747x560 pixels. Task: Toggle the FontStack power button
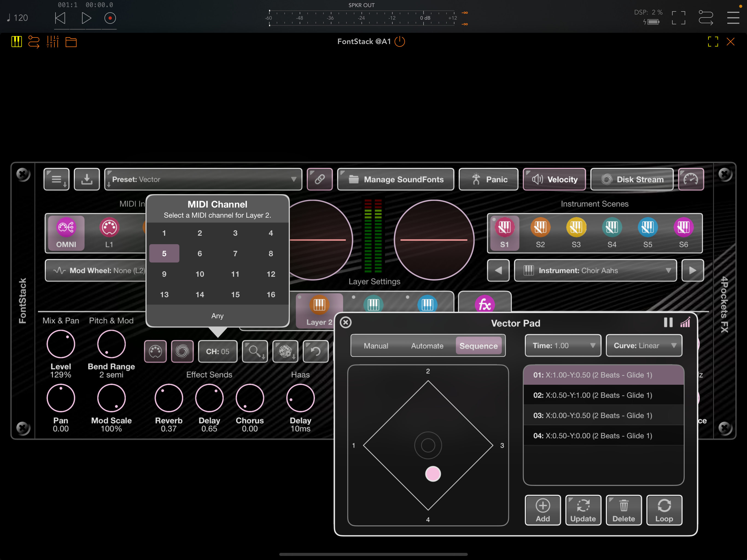point(400,42)
